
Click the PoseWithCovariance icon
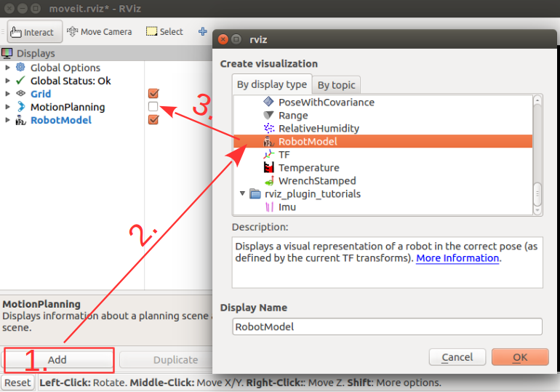268,103
